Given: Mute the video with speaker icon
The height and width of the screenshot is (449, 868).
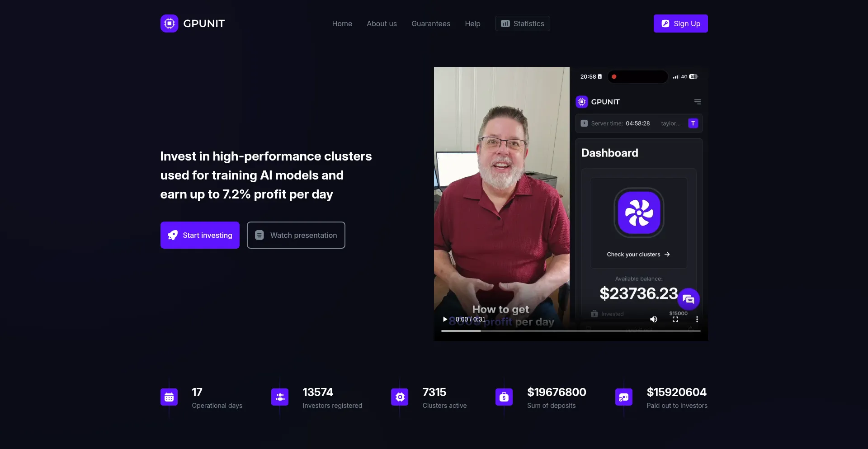Looking at the screenshot, I should [x=653, y=319].
